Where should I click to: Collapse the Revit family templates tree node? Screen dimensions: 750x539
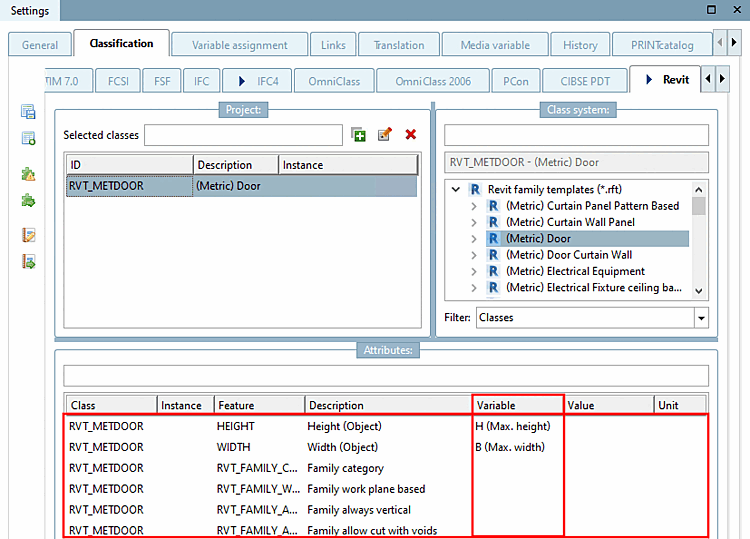[x=456, y=189]
